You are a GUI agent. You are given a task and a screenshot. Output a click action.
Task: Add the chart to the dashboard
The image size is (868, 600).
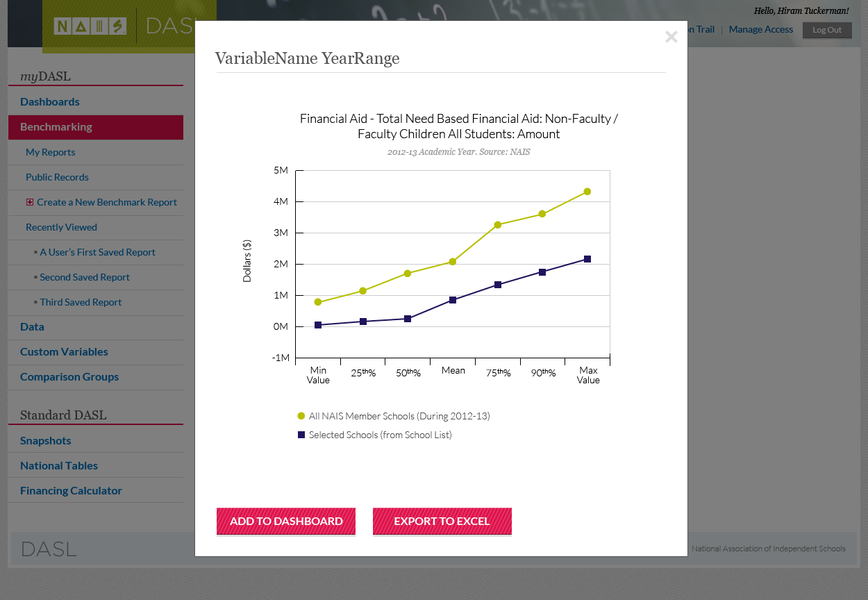(286, 522)
